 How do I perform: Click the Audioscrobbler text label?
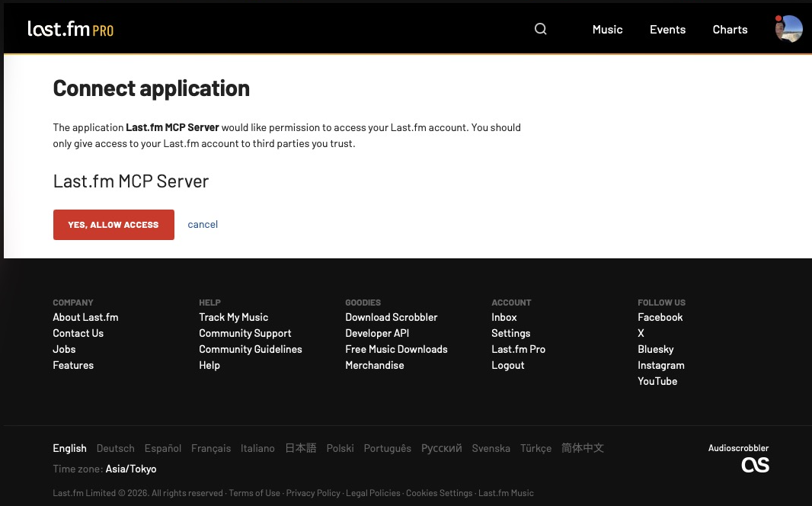tap(738, 448)
